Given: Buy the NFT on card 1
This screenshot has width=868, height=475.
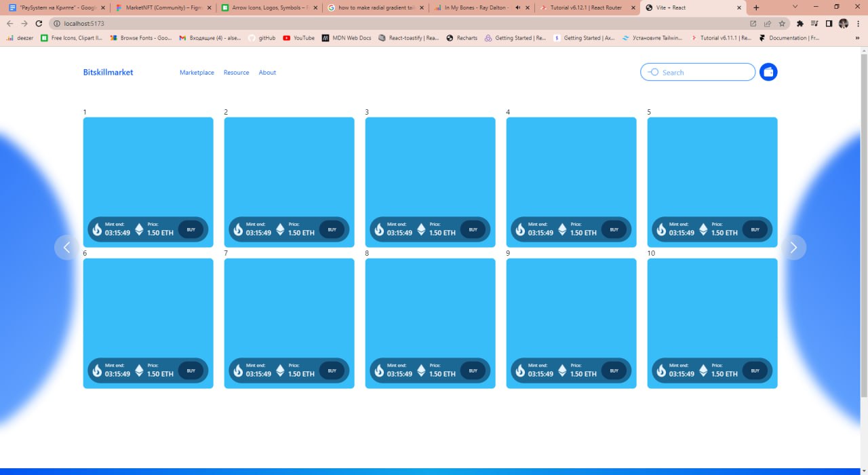Looking at the screenshot, I should click(x=191, y=229).
